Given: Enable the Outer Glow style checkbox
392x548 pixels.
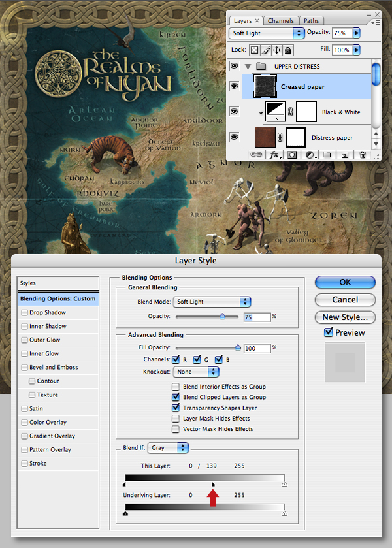Looking at the screenshot, I should pos(24,340).
